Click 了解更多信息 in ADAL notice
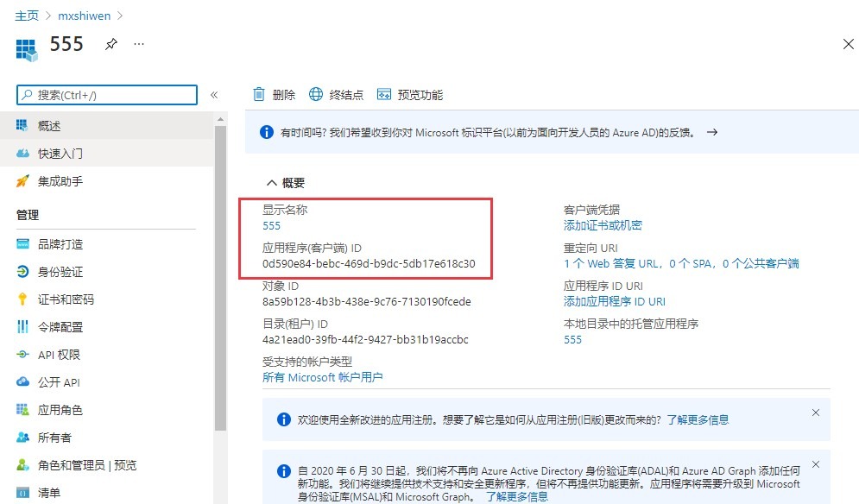The image size is (859, 504). (x=516, y=497)
